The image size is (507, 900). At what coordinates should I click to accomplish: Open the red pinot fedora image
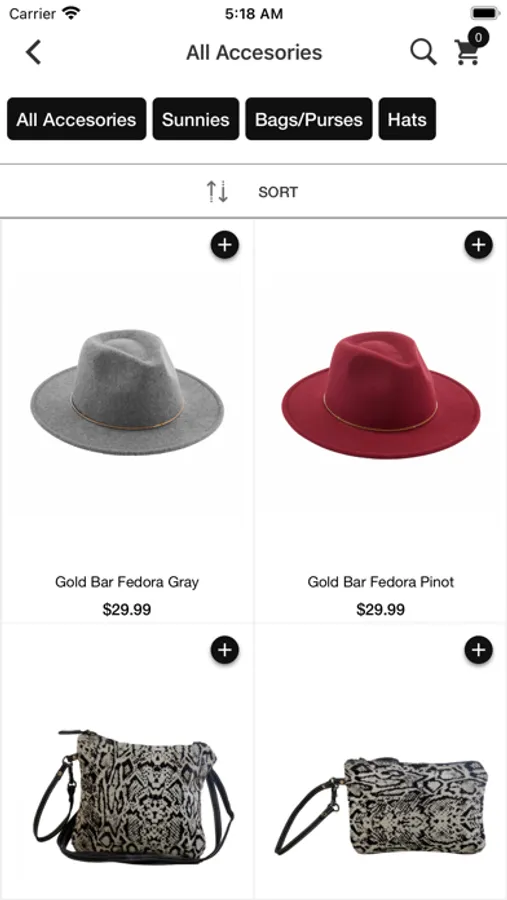point(381,394)
